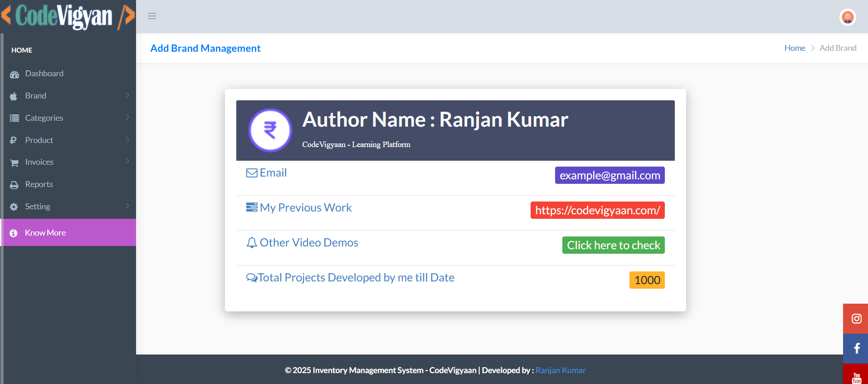Expand the Product submenu chevron
868x384 pixels.
pos(127,140)
